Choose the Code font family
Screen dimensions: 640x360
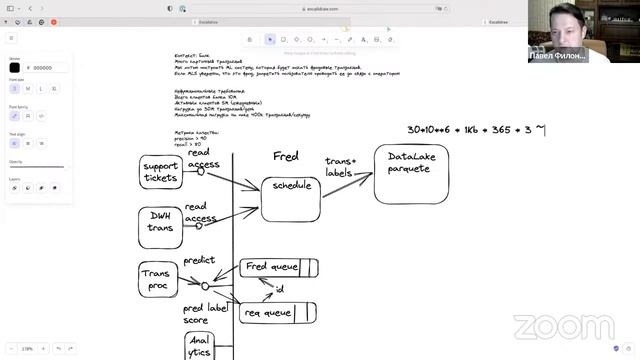pyautogui.click(x=41, y=116)
